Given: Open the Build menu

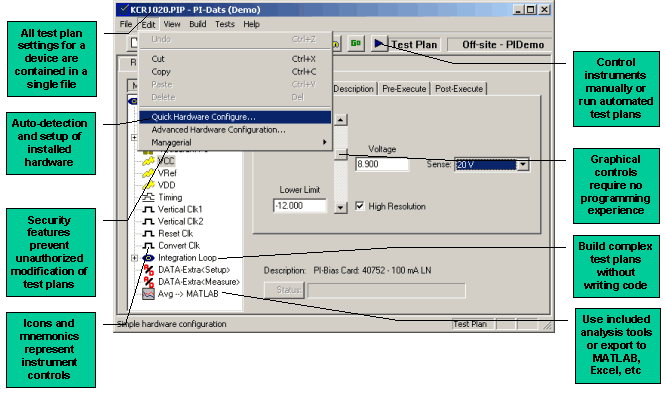Looking at the screenshot, I should point(198,24).
